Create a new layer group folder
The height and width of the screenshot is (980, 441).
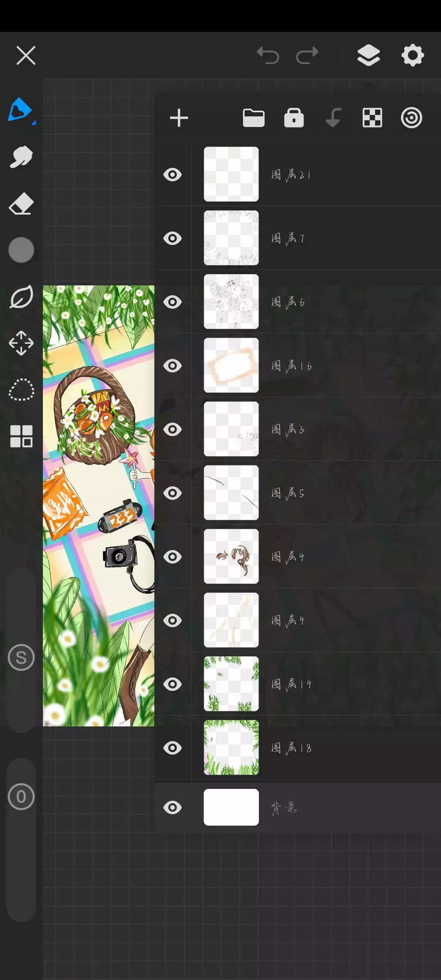point(254,118)
